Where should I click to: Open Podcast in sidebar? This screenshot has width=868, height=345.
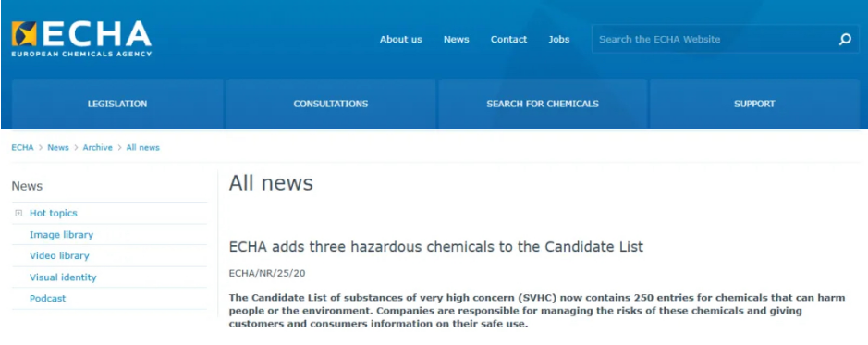click(48, 299)
